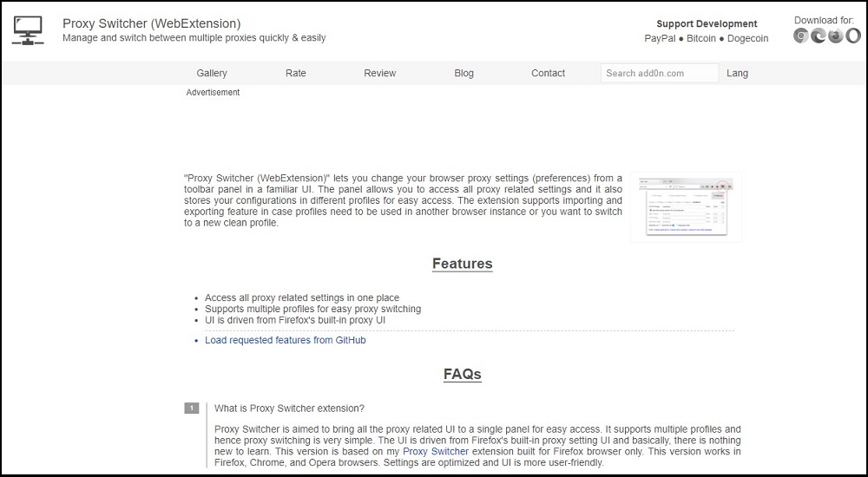
Task: Click the Proxy Switcher (WebExtension) title
Action: pos(152,23)
